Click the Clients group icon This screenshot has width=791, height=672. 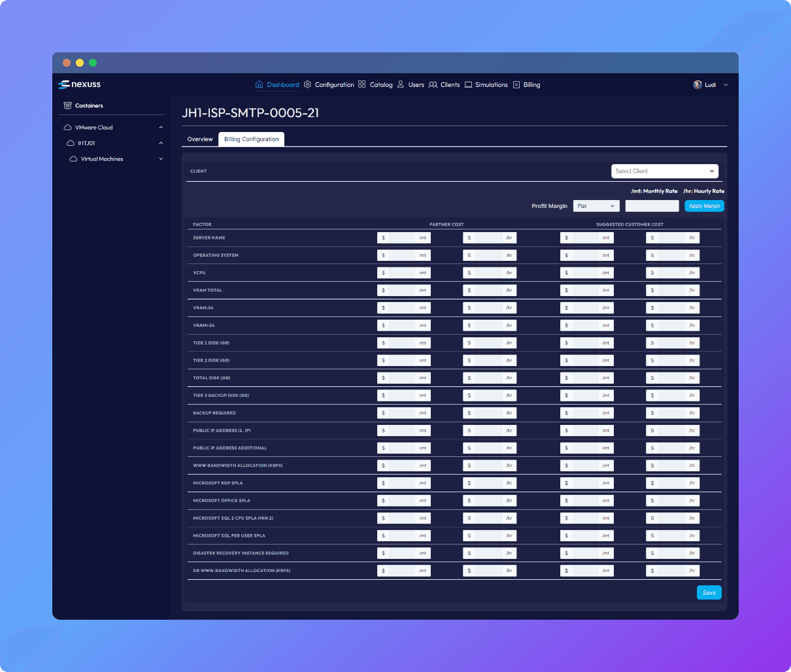pyautogui.click(x=433, y=84)
